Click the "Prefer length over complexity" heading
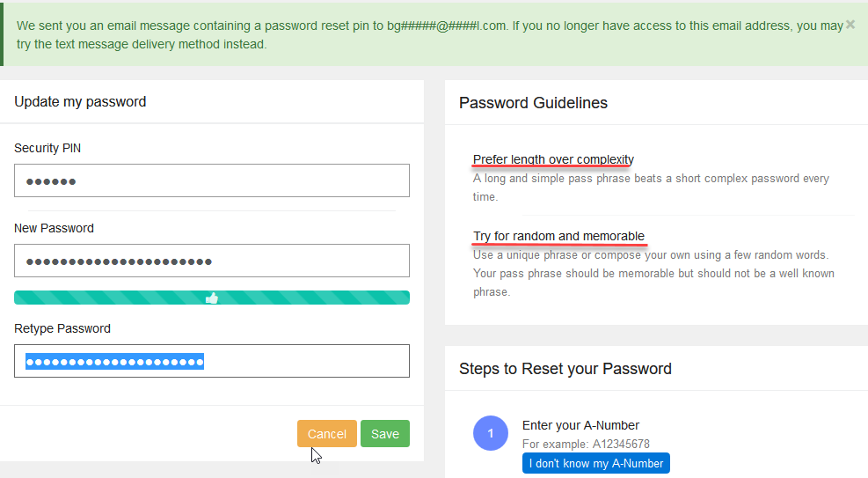868x478 pixels. coord(553,159)
